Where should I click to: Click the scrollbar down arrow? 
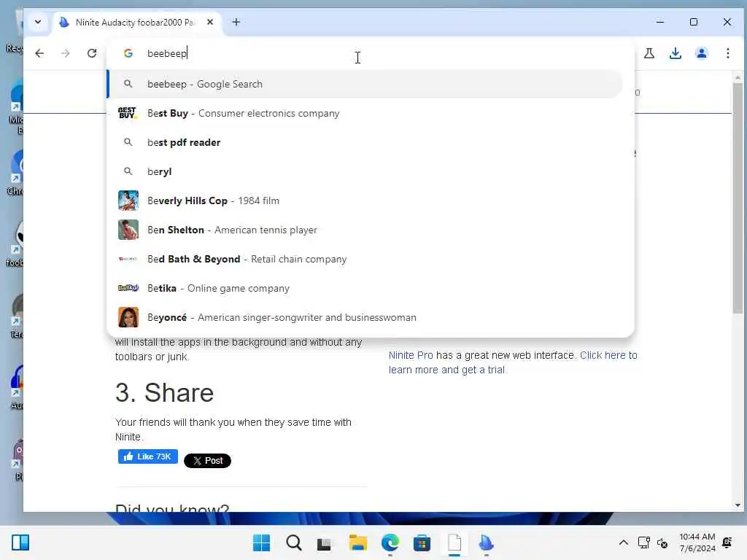pos(738,505)
